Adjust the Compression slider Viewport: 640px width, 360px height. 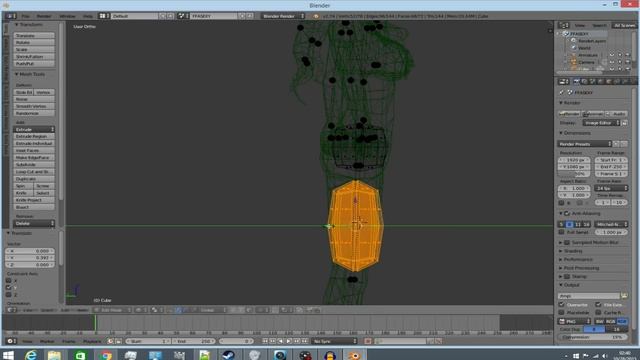[x=593, y=337]
